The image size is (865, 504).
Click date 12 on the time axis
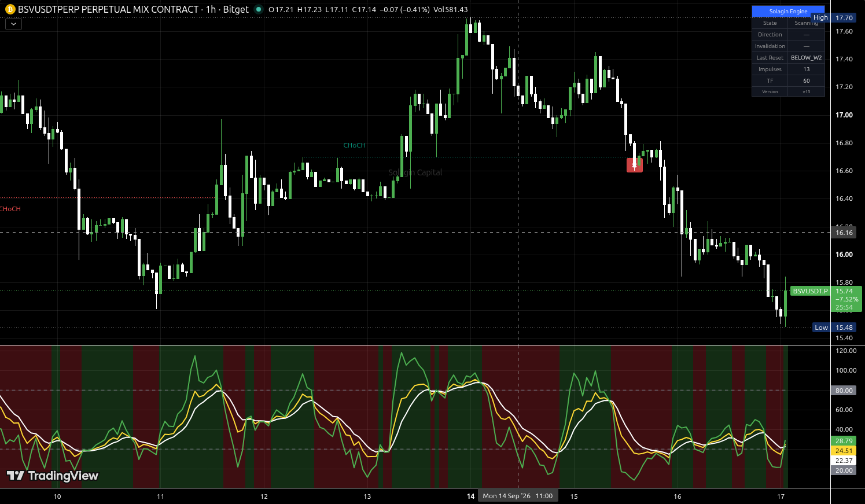tap(264, 496)
